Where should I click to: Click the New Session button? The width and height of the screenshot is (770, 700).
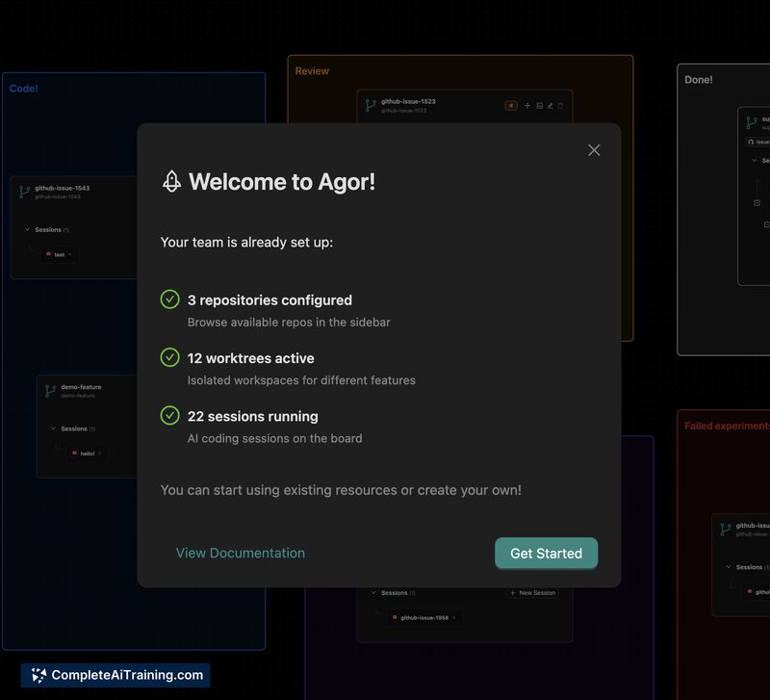point(532,593)
